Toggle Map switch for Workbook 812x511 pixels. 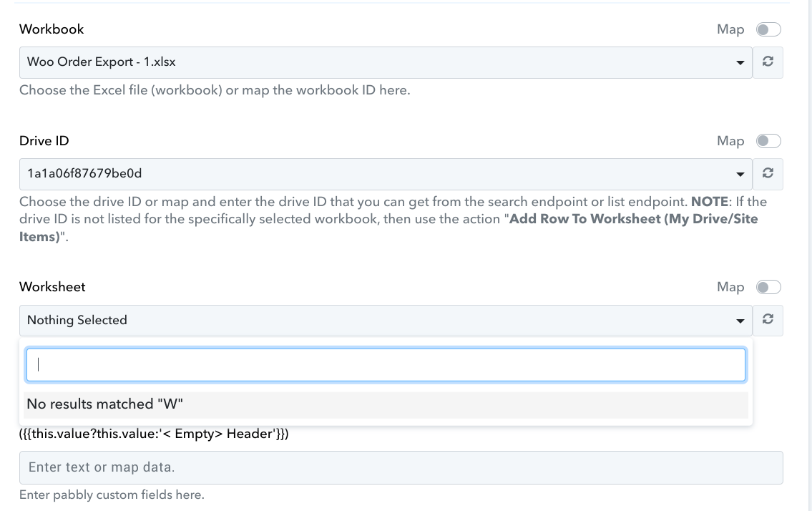click(768, 29)
